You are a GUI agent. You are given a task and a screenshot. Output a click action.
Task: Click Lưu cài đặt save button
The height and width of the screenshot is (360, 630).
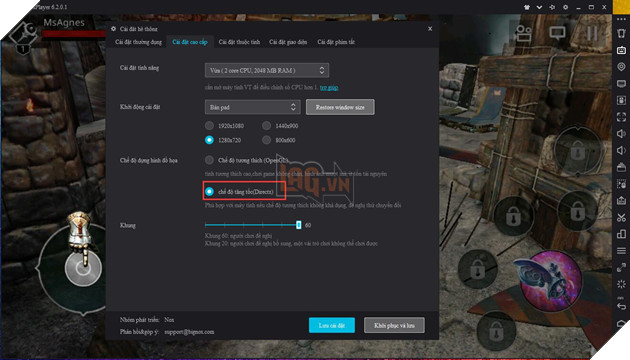(332, 325)
